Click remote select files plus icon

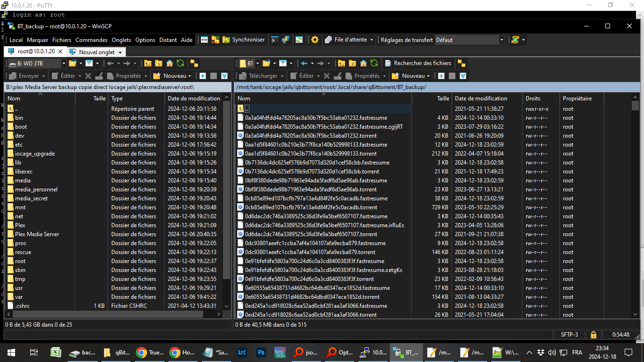tap(441, 76)
